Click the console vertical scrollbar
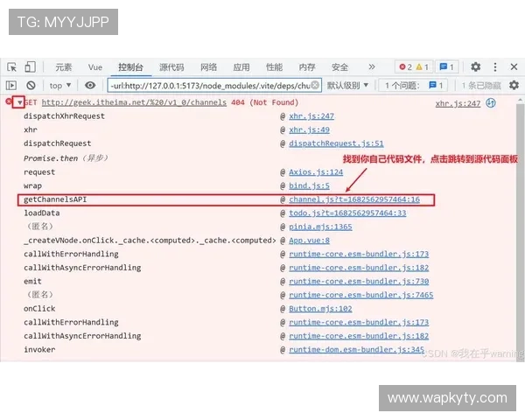The image size is (525, 420). (x=518, y=227)
